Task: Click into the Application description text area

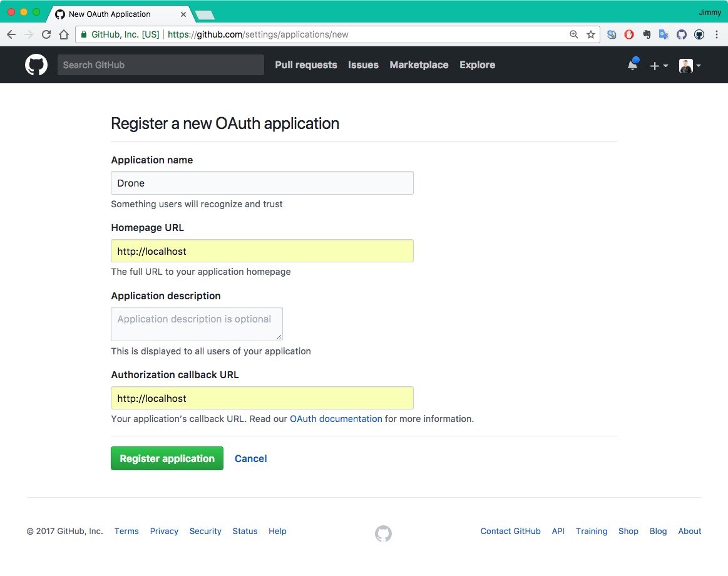Action: point(197,324)
